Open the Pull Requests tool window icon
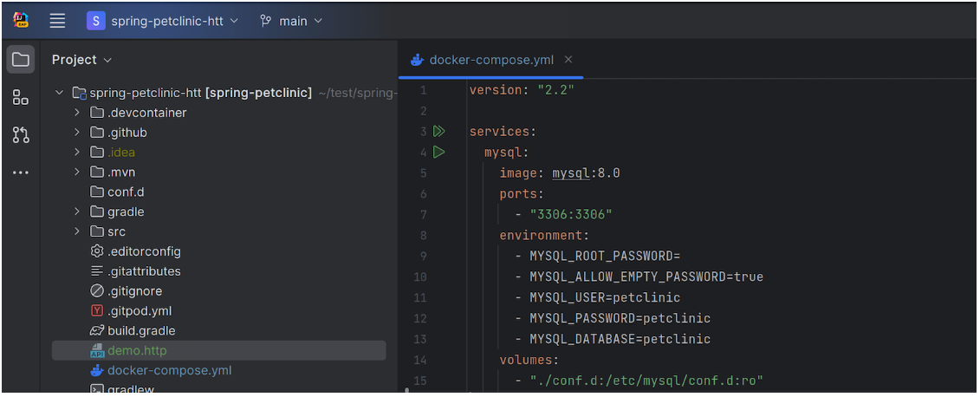This screenshot has height=397, width=980. [x=21, y=135]
